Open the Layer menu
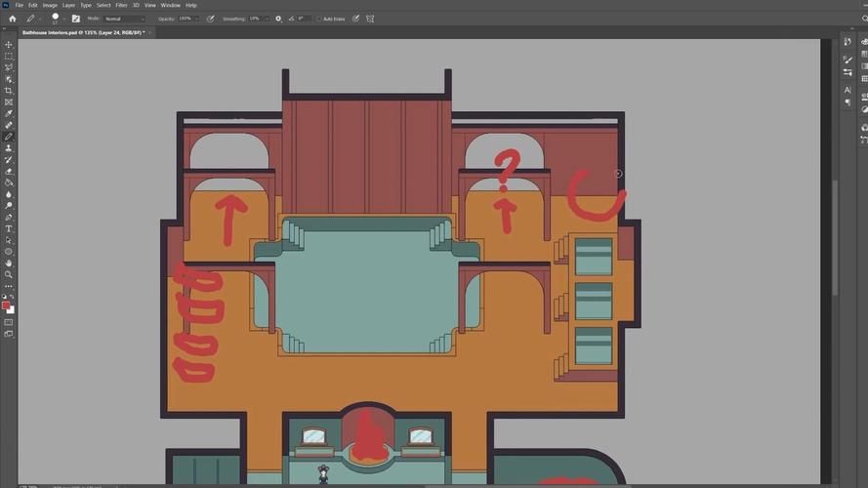 [68, 5]
